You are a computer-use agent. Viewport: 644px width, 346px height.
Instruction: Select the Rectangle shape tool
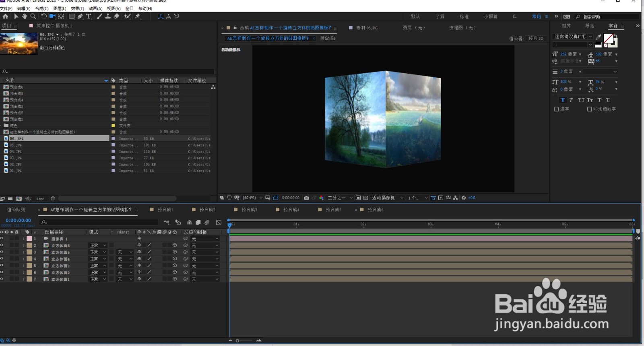click(72, 16)
